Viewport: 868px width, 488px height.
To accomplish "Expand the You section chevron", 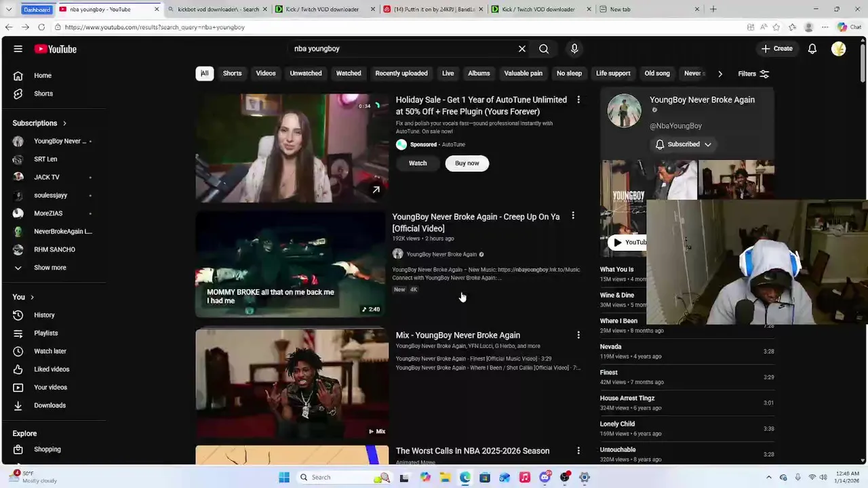I will [x=32, y=298].
